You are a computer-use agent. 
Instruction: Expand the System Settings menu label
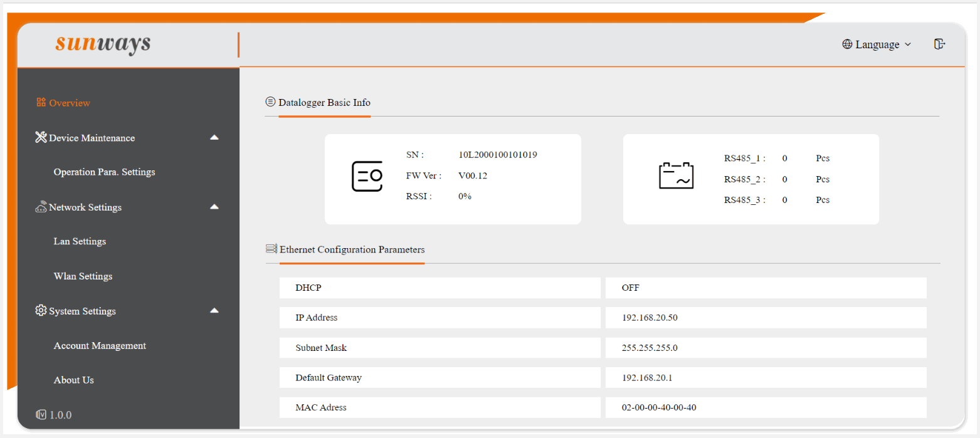point(82,311)
